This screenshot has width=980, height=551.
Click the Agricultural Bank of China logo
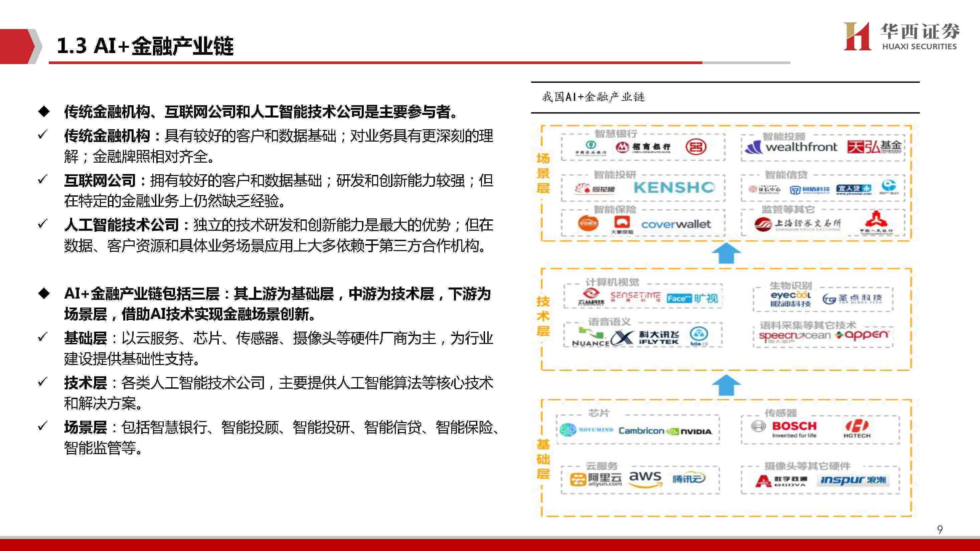tap(591, 148)
